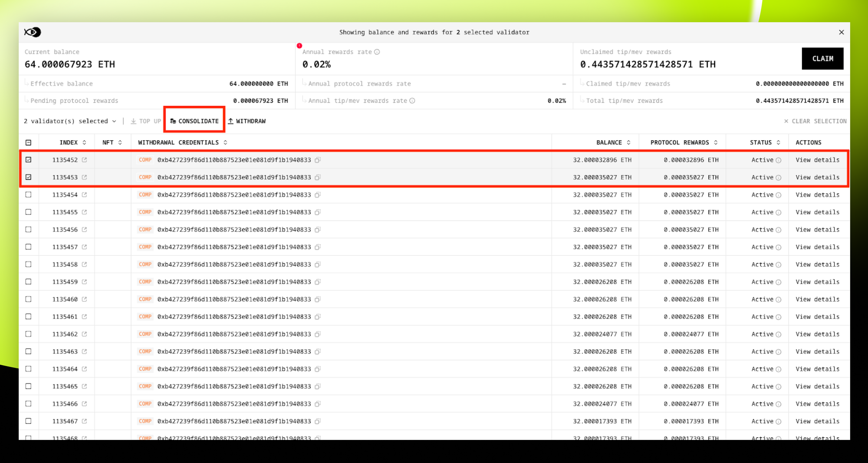Click the Consolidate action

pyautogui.click(x=194, y=121)
